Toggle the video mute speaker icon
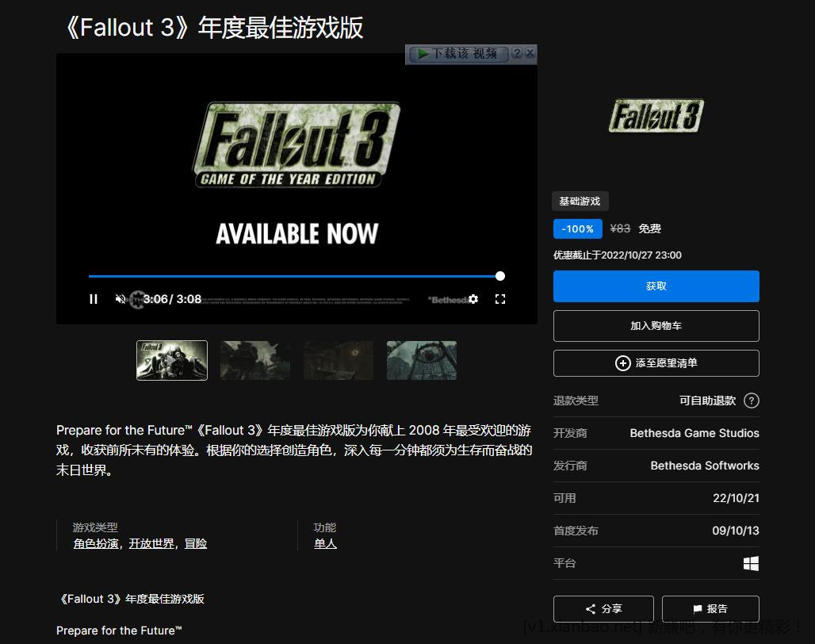This screenshot has height=644, width=815. (x=121, y=299)
